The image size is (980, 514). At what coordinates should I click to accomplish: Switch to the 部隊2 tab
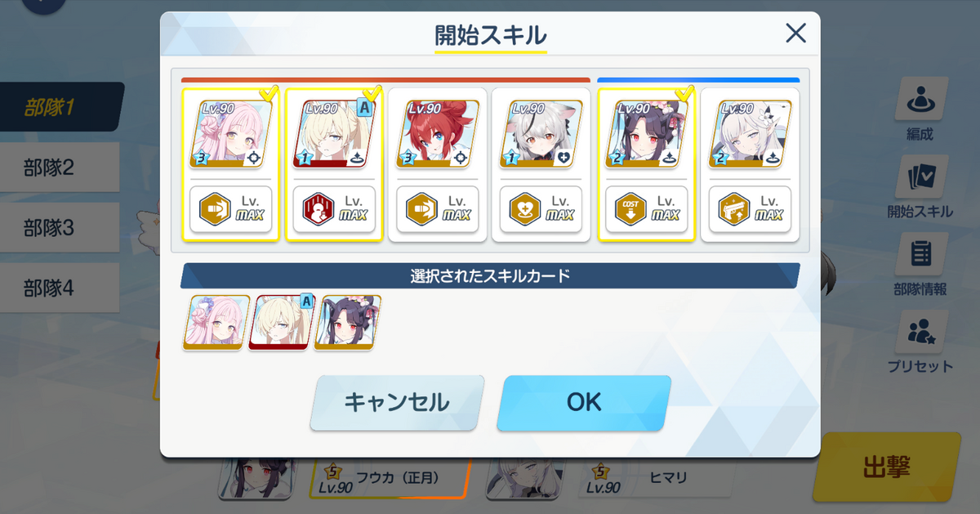(60, 168)
